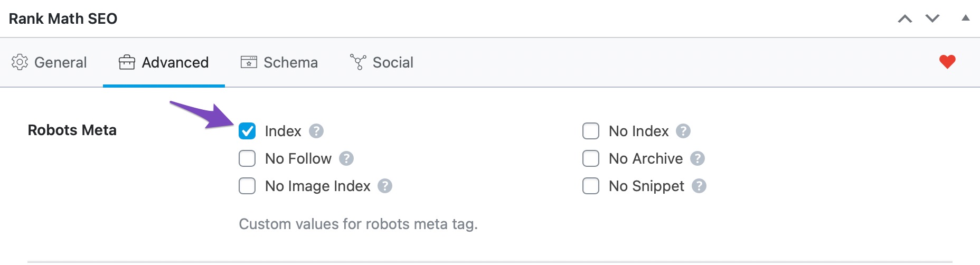Image resolution: width=980 pixels, height=265 pixels.
Task: Click help icon next to Index
Action: [316, 131]
